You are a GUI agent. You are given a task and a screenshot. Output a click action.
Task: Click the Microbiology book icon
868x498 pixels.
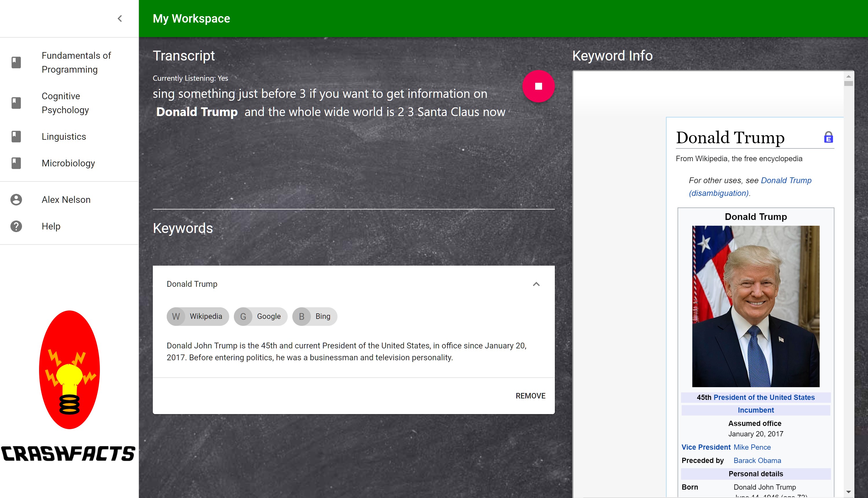(x=16, y=163)
